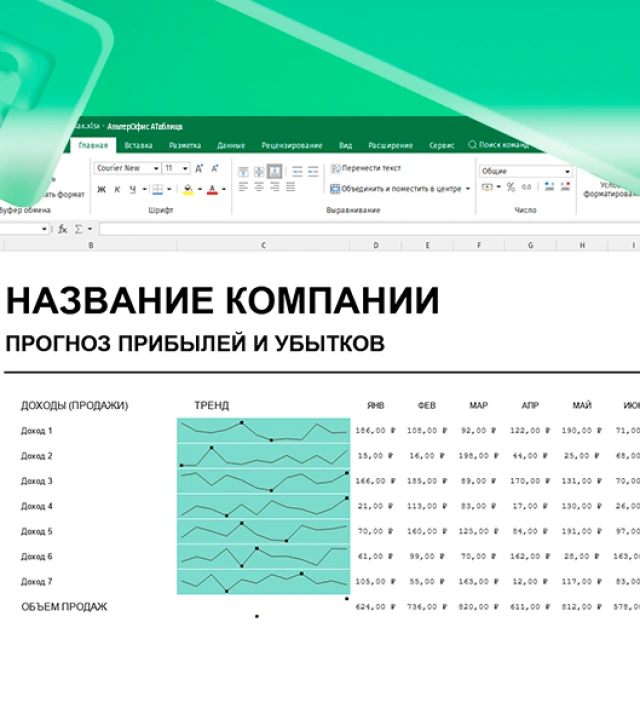Apply currency number format icon

point(487,187)
